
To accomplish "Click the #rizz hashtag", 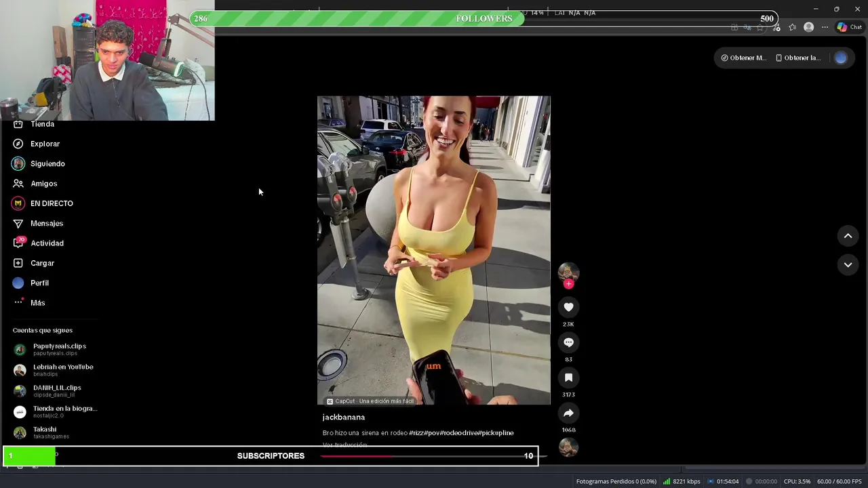I will [x=416, y=433].
